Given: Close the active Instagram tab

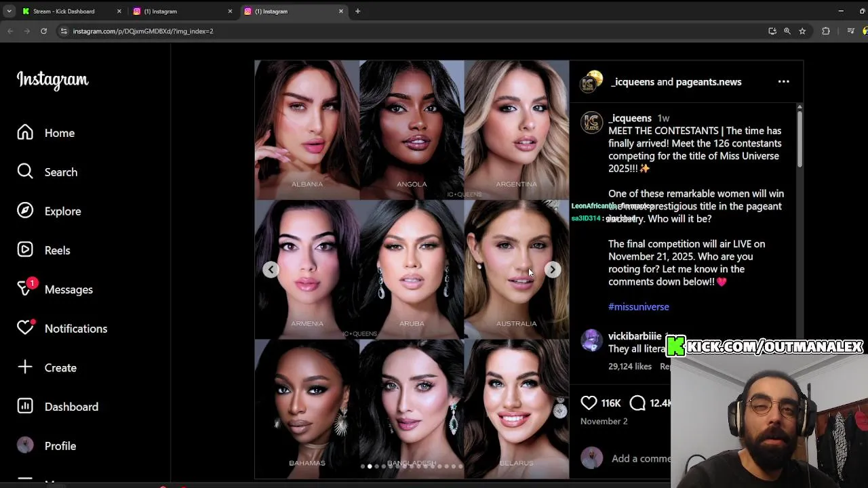Looking at the screenshot, I should pyautogui.click(x=341, y=12).
